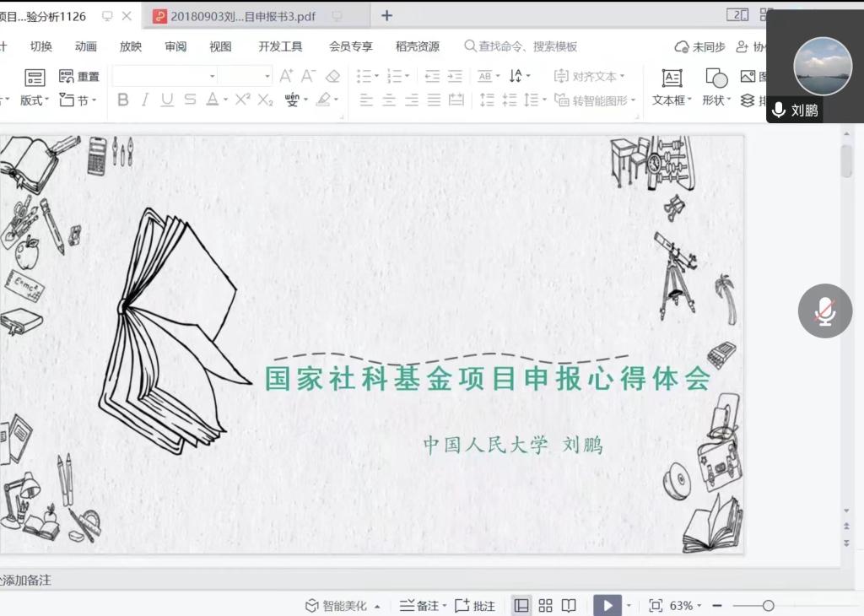The image size is (864, 616).
Task: Click the shapes (形状) icon
Action: [716, 78]
